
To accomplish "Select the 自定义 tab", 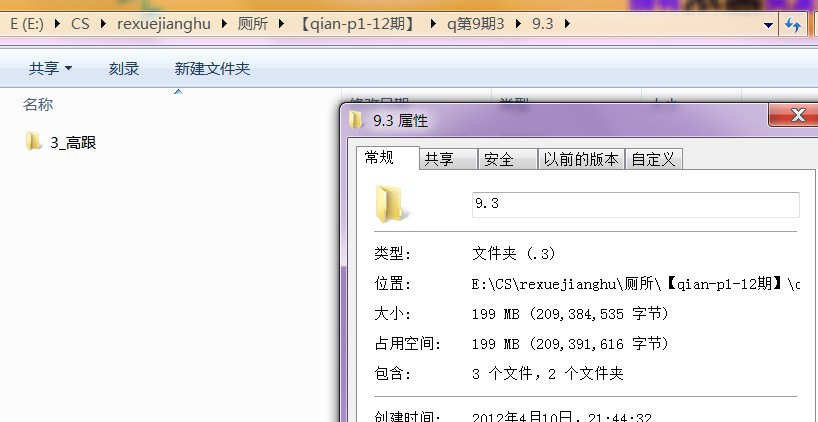I will 653,159.
